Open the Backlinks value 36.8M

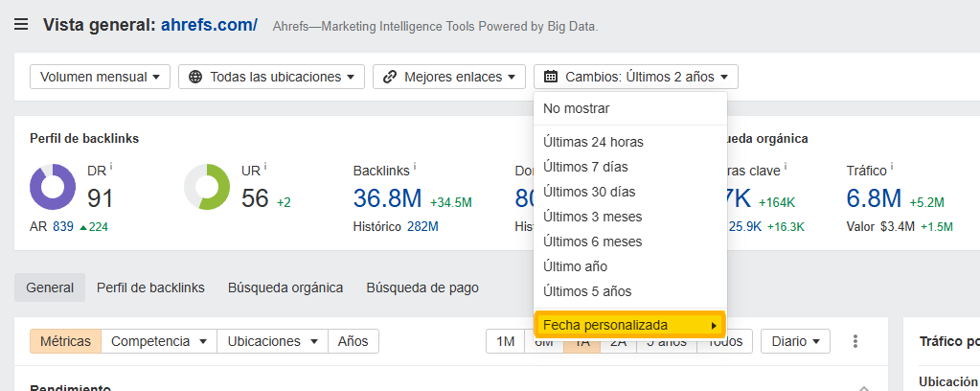(388, 198)
